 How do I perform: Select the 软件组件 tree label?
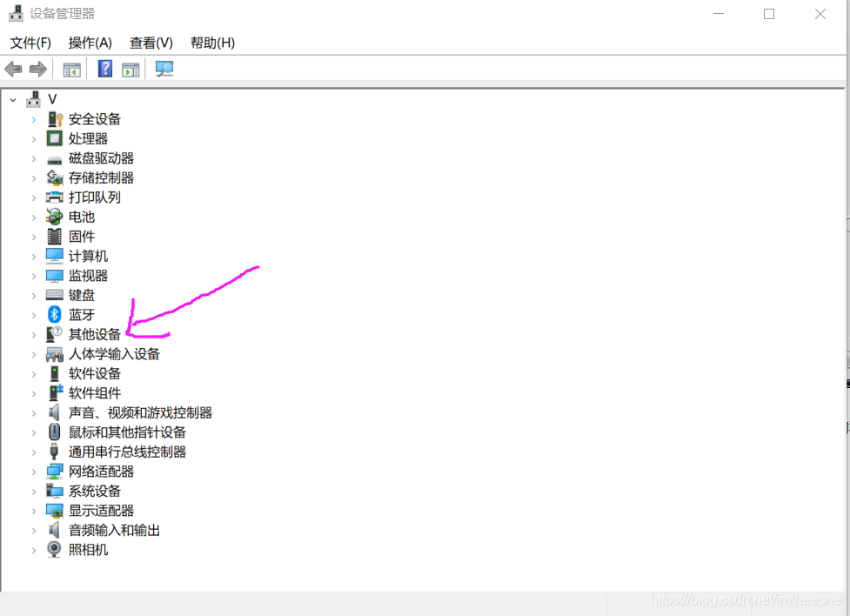coord(94,393)
